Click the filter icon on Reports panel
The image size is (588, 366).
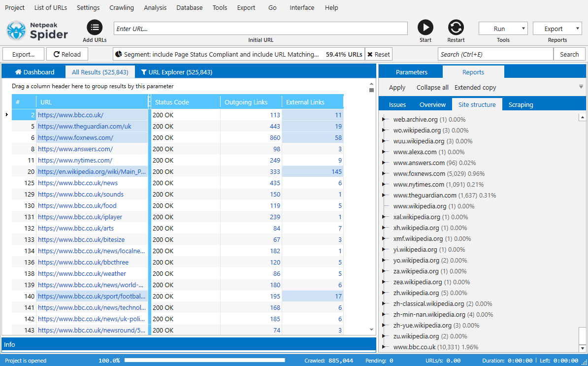coord(581,87)
